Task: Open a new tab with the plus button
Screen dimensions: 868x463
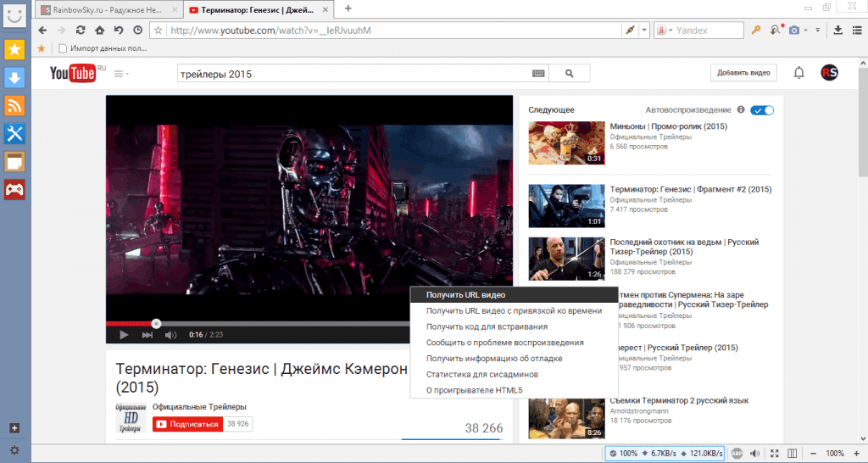Action: (x=348, y=8)
